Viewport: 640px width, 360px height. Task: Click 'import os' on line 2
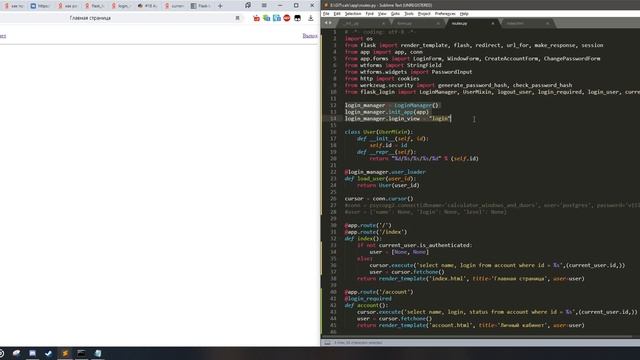(x=359, y=39)
